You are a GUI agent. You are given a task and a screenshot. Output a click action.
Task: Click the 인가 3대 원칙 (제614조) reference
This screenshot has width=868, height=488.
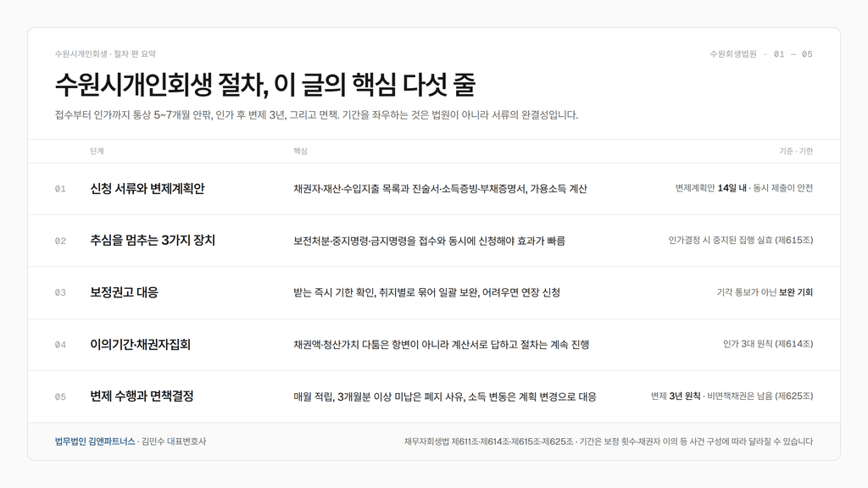click(768, 344)
